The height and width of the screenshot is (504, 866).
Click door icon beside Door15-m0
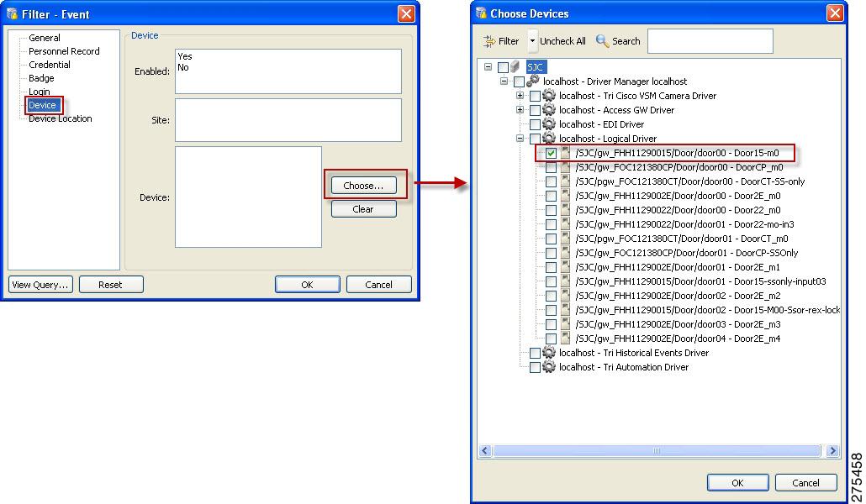565,153
